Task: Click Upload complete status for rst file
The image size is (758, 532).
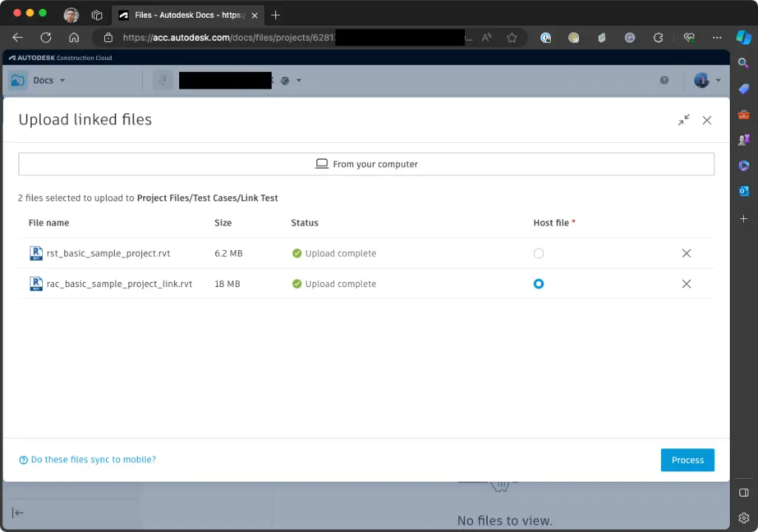Action: (334, 253)
